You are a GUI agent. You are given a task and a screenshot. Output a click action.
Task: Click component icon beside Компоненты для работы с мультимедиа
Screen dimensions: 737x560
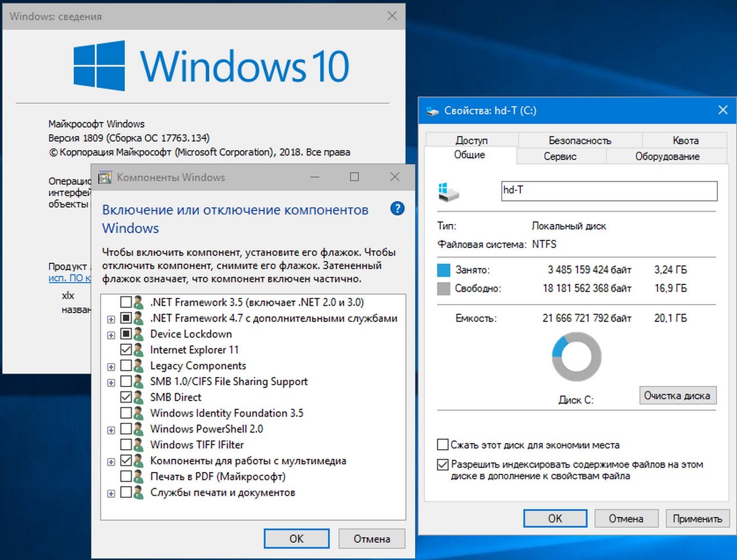point(138,461)
